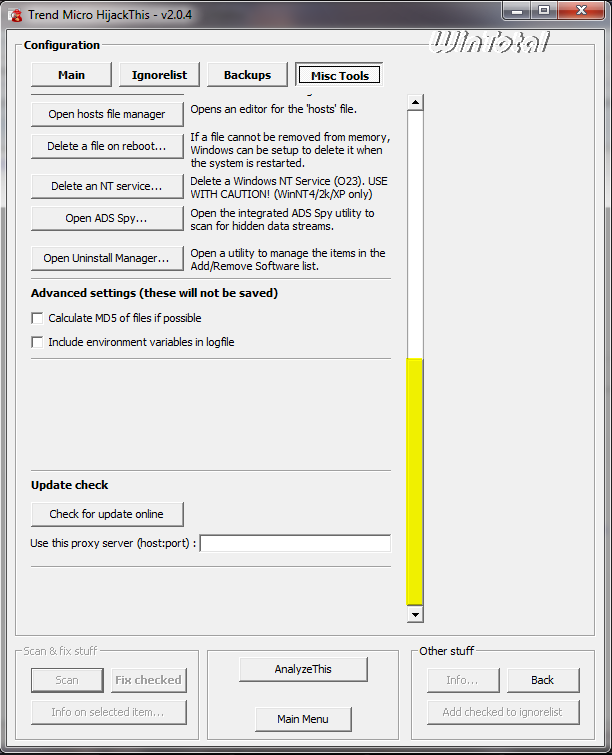Image resolution: width=612 pixels, height=755 pixels.
Task: Focus the proxy server host:port field
Action: point(295,543)
